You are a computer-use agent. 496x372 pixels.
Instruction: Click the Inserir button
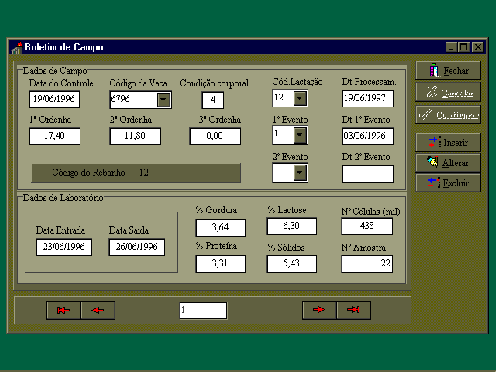448,142
